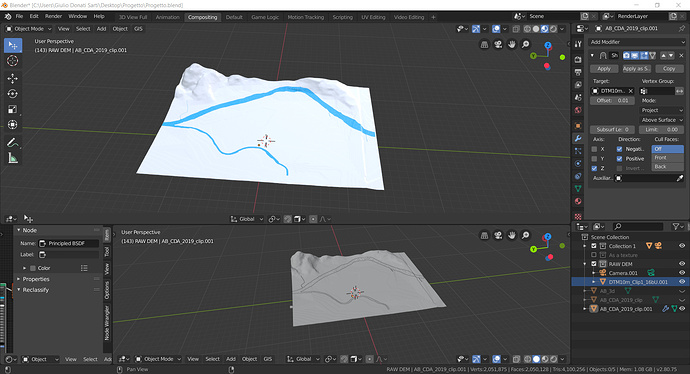
Task: Enable the As a texture collection checkbox
Action: (x=594, y=255)
